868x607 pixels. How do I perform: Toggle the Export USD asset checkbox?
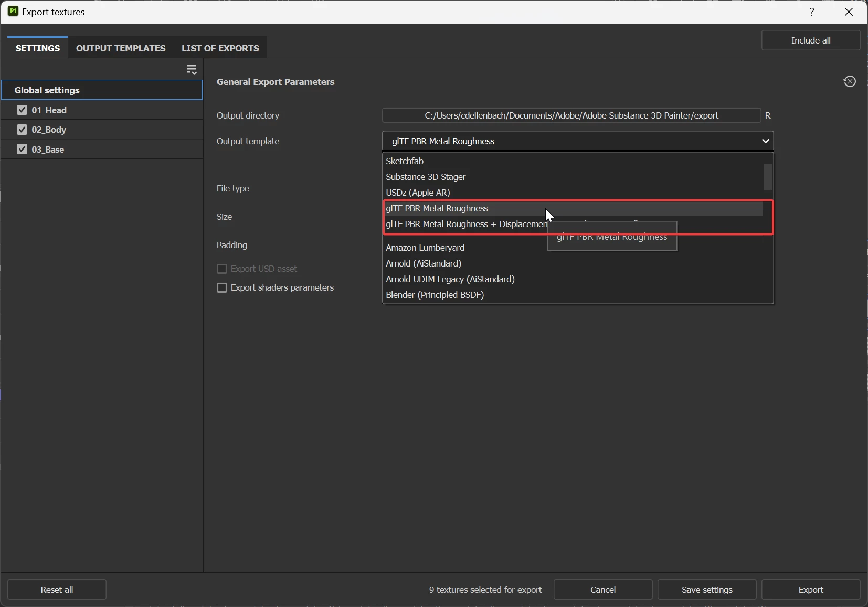[x=222, y=269]
